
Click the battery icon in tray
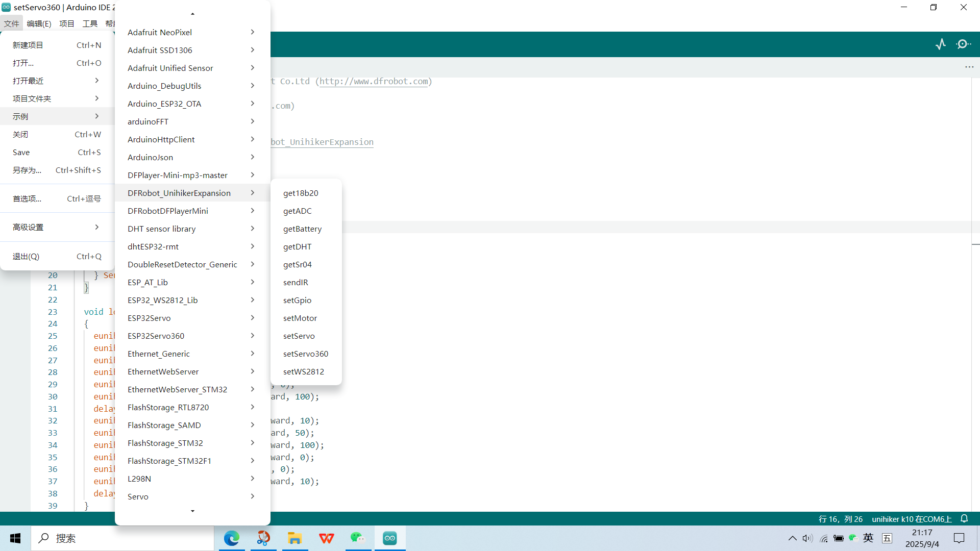point(839,538)
